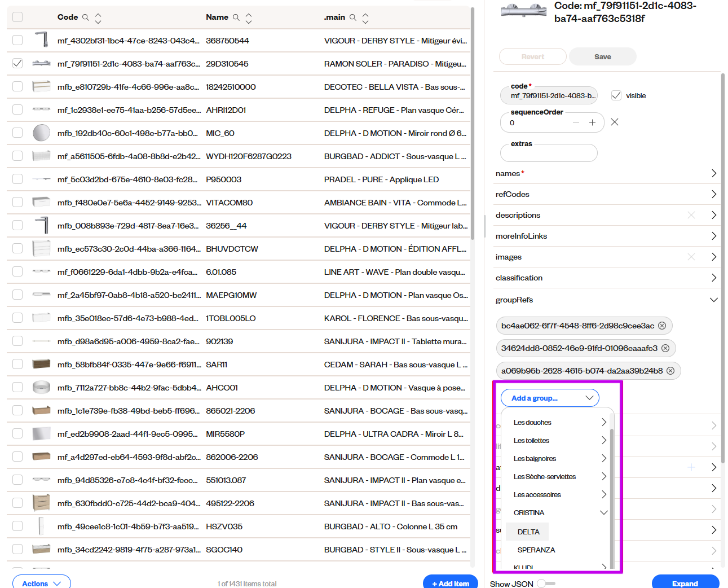
Task: Remove group 34624dd8-0852-46e9-91fd-01096eaaafc3
Action: tap(665, 348)
